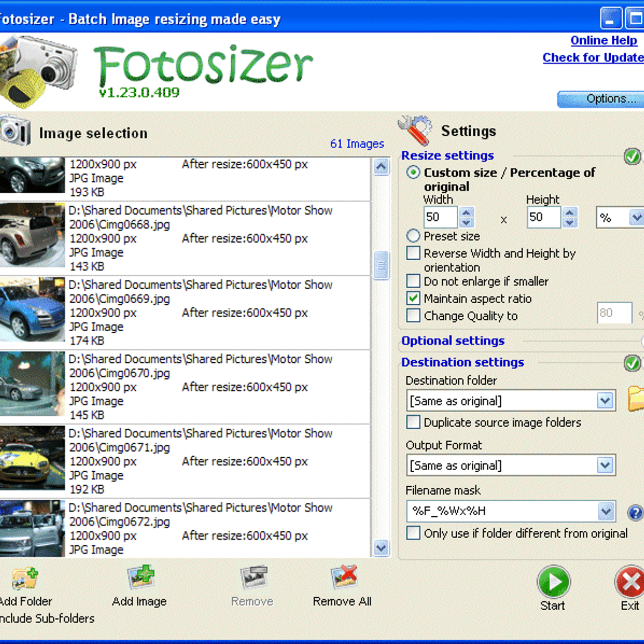The width and height of the screenshot is (644, 644).
Task: Click the Height input field
Action: (x=544, y=217)
